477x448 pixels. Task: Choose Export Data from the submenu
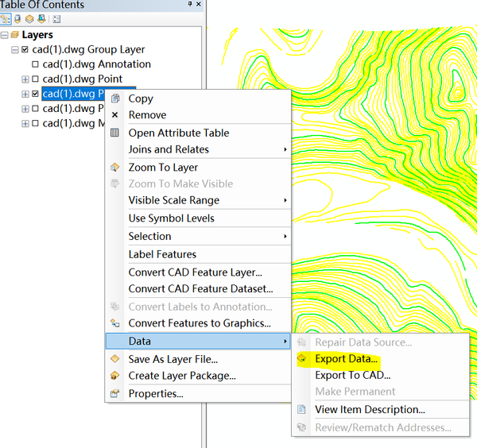click(346, 359)
